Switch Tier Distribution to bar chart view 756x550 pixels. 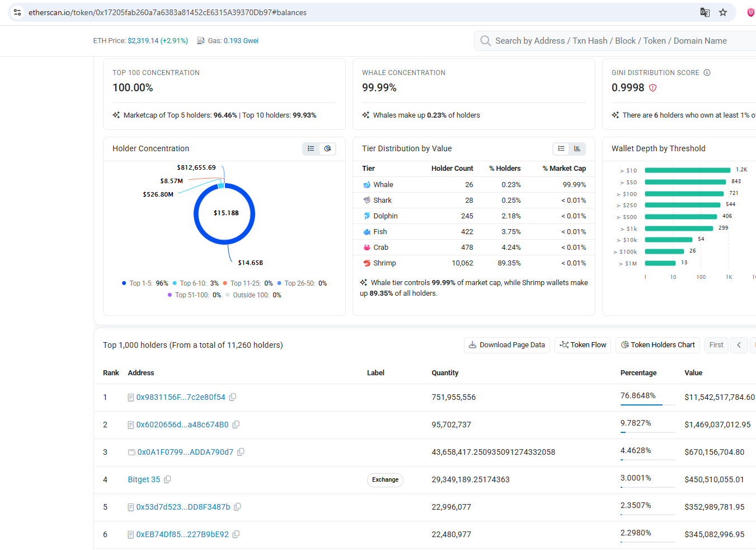(577, 148)
